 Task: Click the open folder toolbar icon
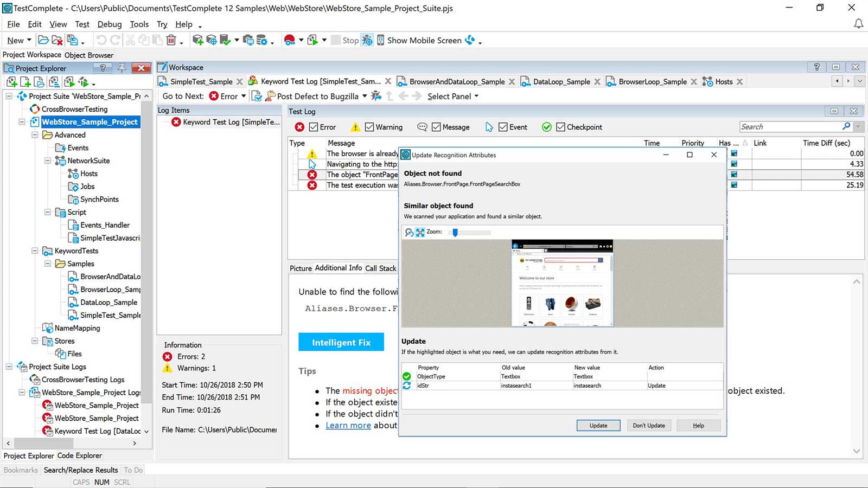click(x=43, y=40)
